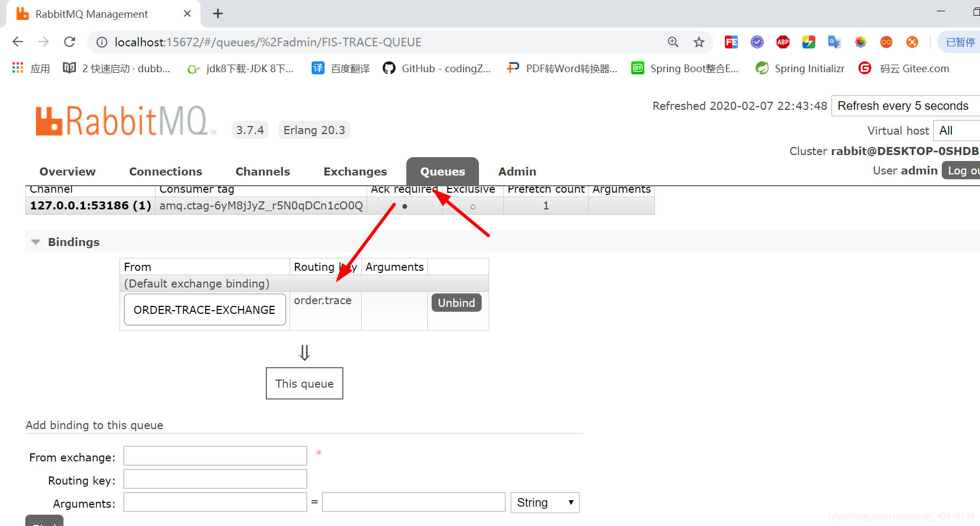
Task: Open the Baidu Translate bookmark
Action: tap(341, 68)
